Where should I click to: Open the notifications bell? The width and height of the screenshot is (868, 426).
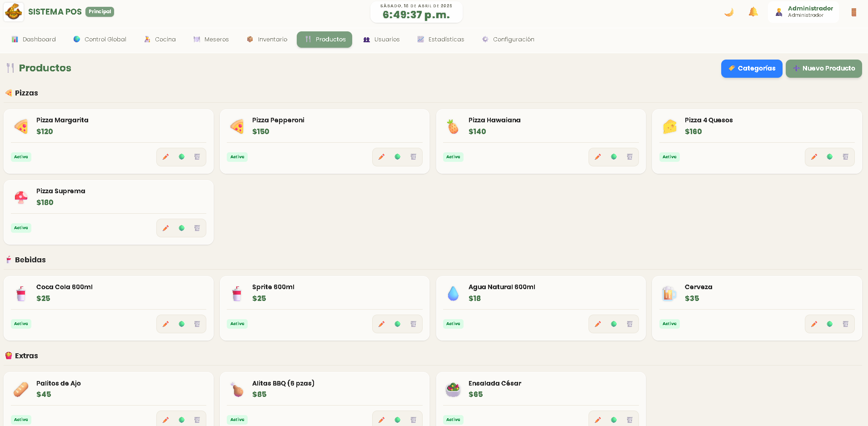pos(753,12)
